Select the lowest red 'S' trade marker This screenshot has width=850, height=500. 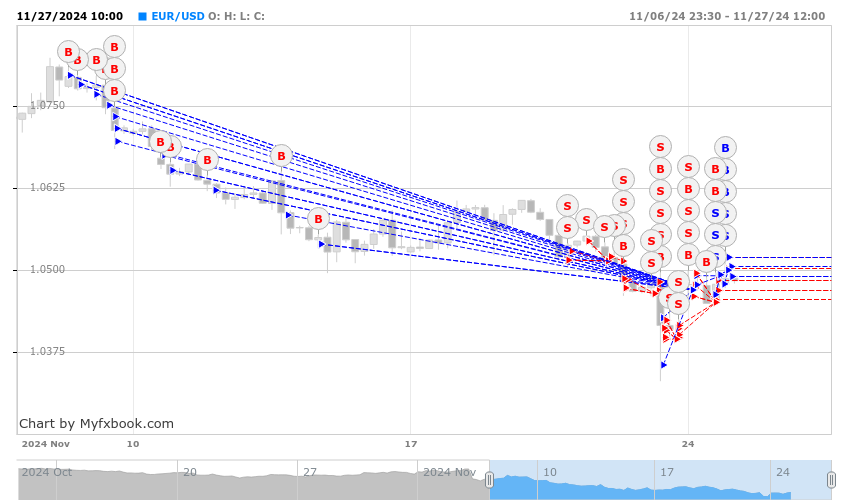point(678,304)
